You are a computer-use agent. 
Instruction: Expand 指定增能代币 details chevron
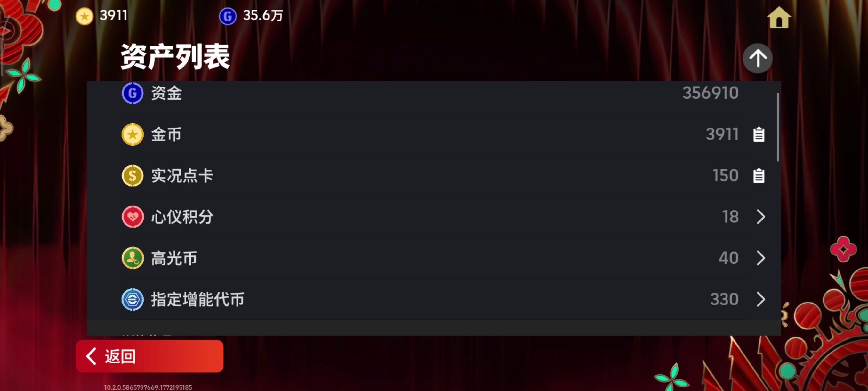tap(760, 299)
